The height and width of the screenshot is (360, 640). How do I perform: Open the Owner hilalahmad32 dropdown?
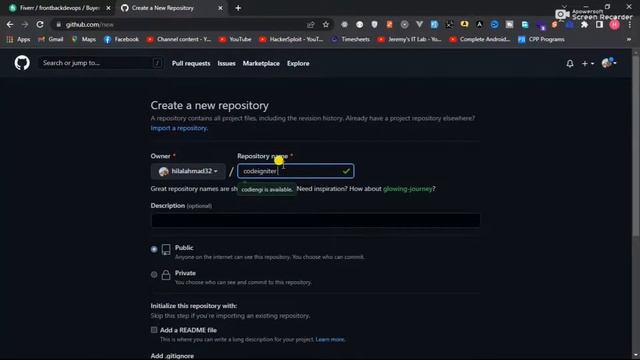(188, 171)
